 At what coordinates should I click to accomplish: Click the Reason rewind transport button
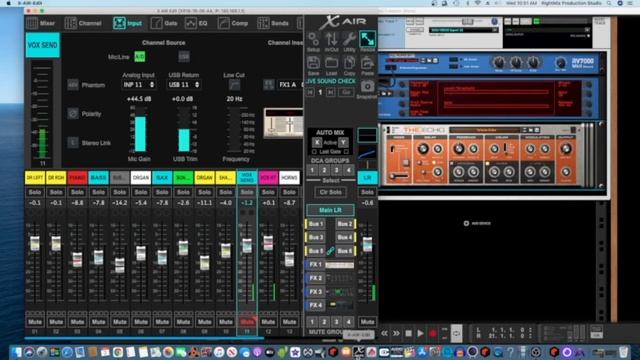point(384,333)
